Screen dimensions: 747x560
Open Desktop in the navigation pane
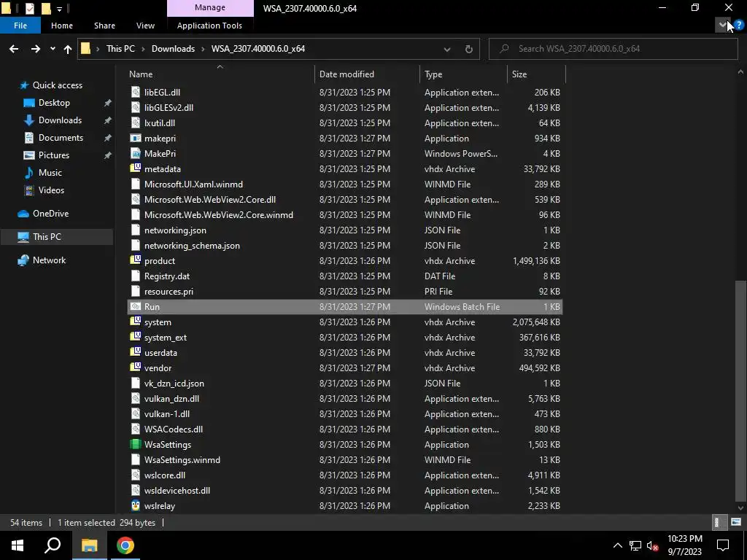click(x=54, y=103)
